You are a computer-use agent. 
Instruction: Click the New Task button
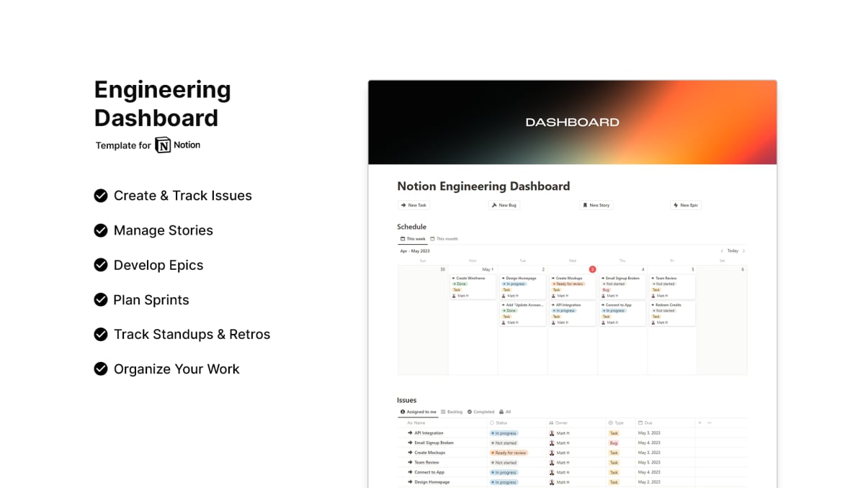tap(413, 205)
